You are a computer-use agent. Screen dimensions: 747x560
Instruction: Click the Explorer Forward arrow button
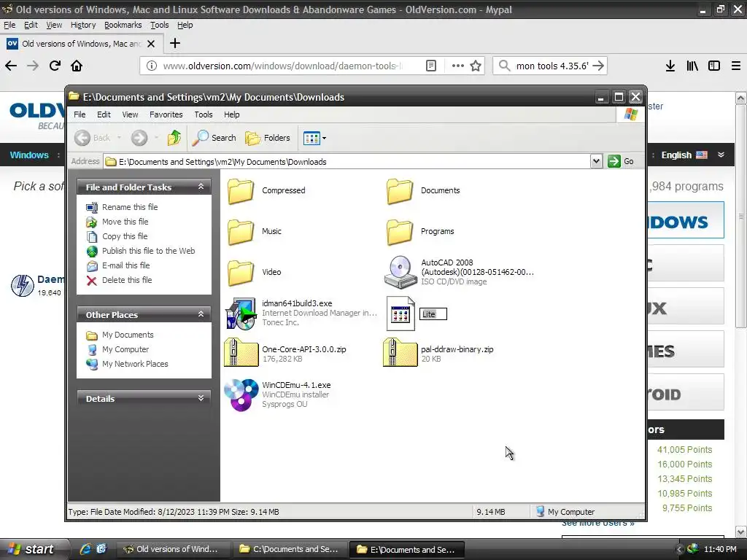(139, 138)
